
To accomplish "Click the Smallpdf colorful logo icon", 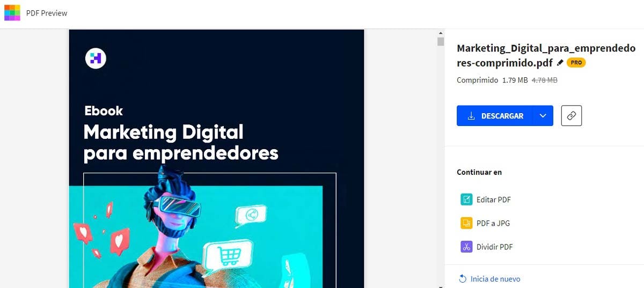I will pyautogui.click(x=12, y=12).
